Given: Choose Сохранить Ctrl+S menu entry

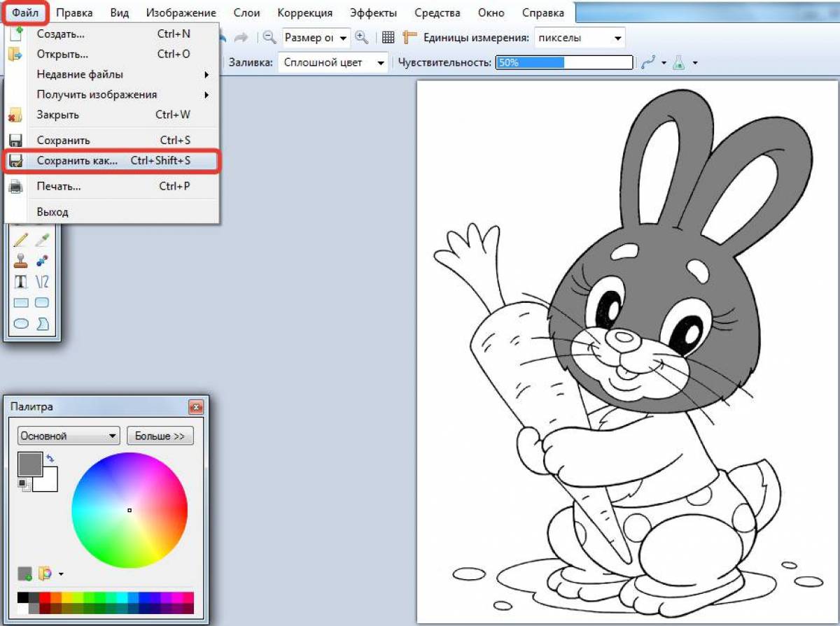Looking at the screenshot, I should point(112,141).
